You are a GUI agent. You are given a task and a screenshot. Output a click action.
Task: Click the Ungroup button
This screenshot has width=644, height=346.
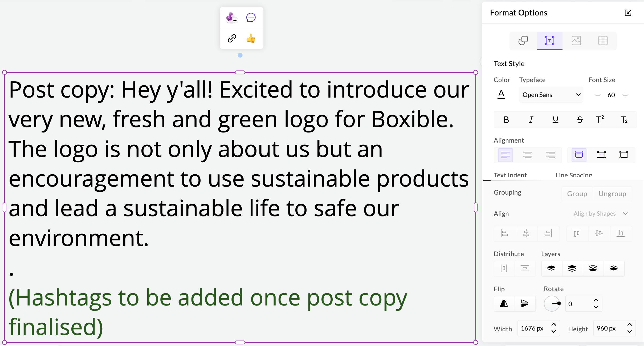(x=613, y=194)
